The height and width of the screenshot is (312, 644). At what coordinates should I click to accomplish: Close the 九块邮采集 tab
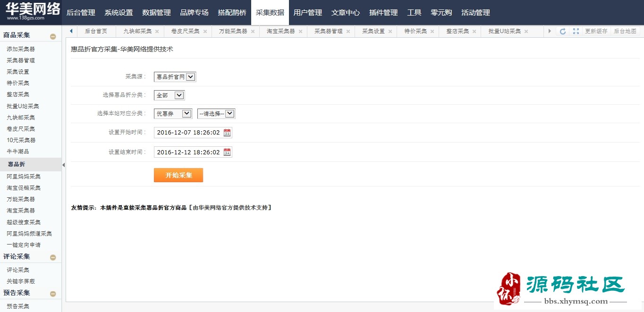pos(157,32)
